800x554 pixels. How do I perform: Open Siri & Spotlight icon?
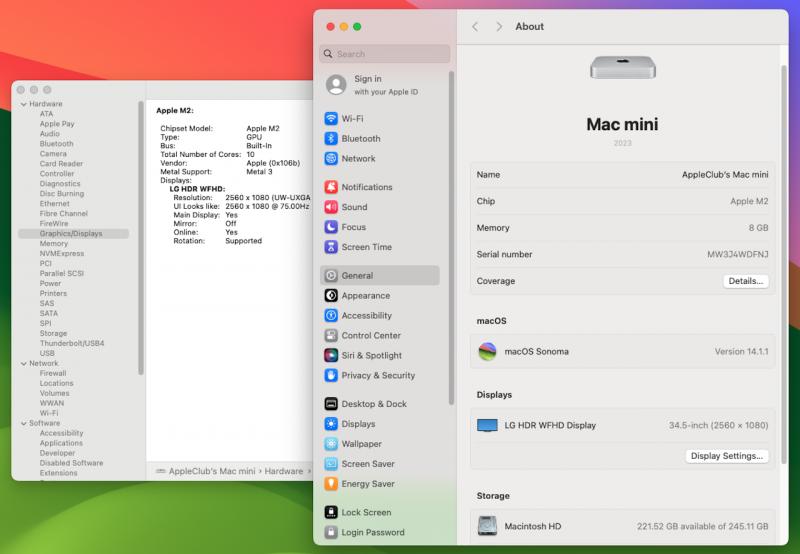(331, 355)
